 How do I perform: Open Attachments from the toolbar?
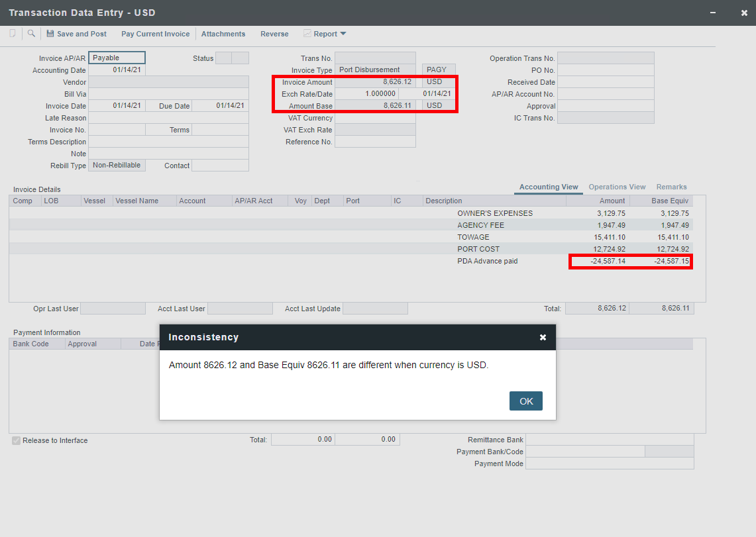tap(223, 34)
